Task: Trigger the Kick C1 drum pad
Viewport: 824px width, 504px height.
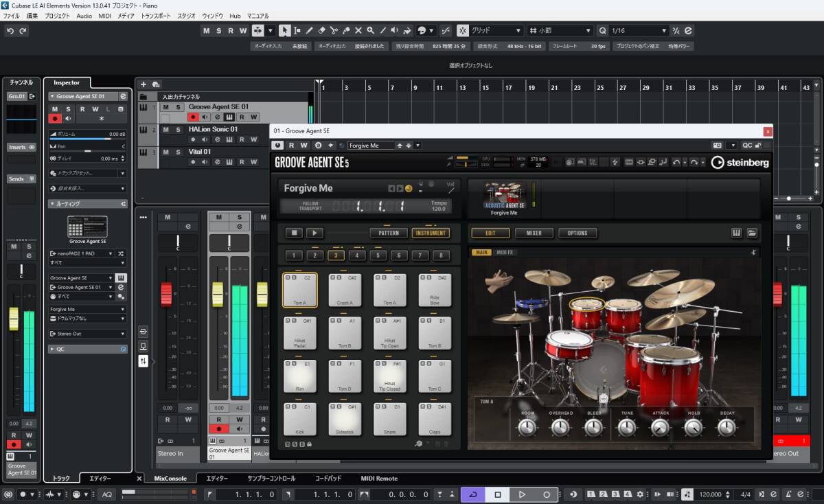Action: pyautogui.click(x=300, y=420)
